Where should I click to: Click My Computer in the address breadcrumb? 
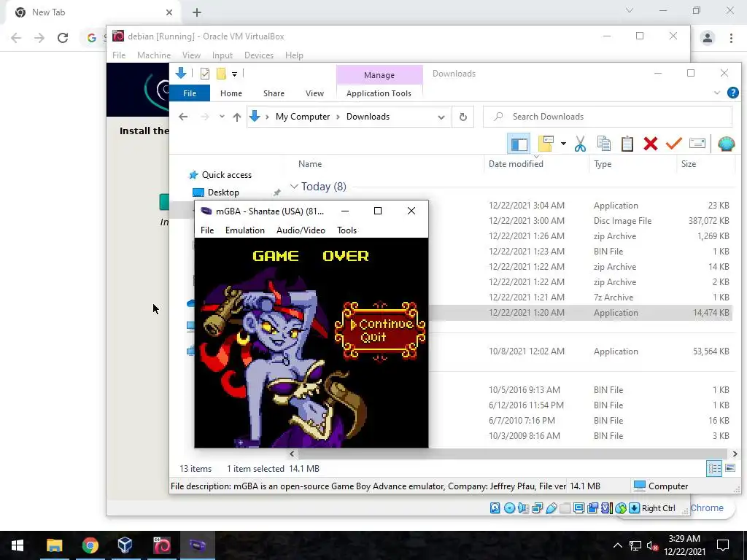point(303,117)
